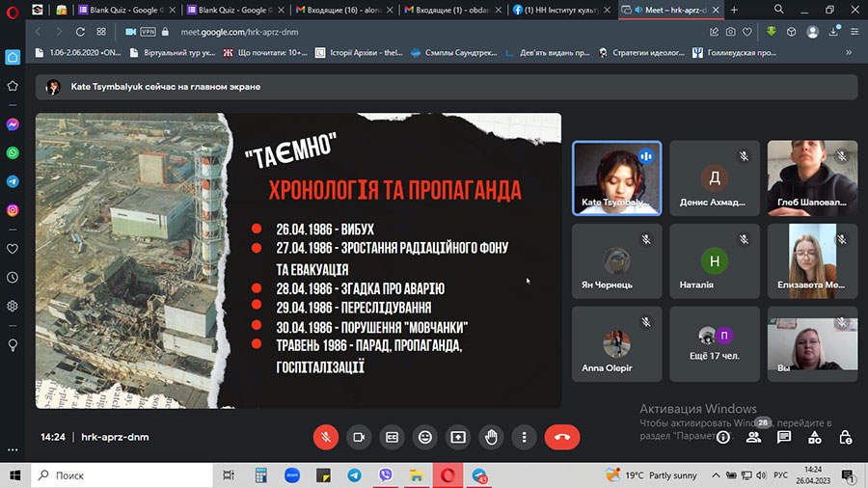Screen dimensions: 868x488
Task: Take a snapshot with camera icon
Action: pos(731,32)
